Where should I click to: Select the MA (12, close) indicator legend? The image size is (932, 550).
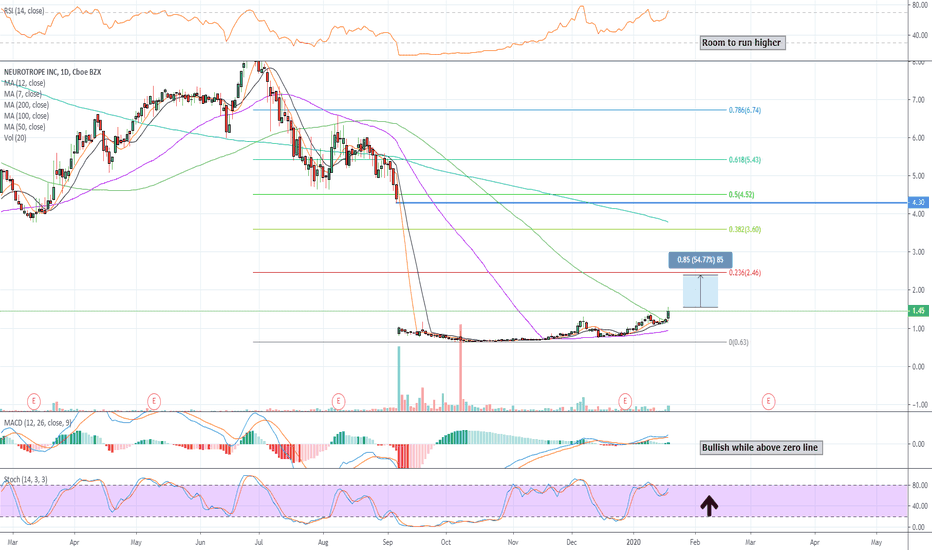24,83
